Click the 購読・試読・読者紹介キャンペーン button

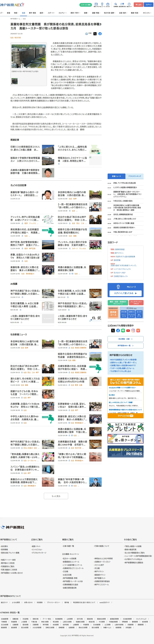[118, 303]
